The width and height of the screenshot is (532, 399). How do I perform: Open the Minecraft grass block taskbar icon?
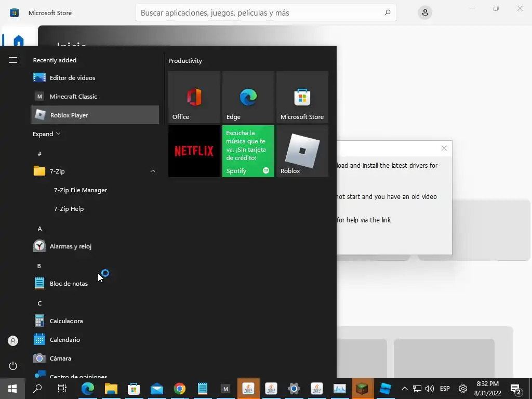362,389
